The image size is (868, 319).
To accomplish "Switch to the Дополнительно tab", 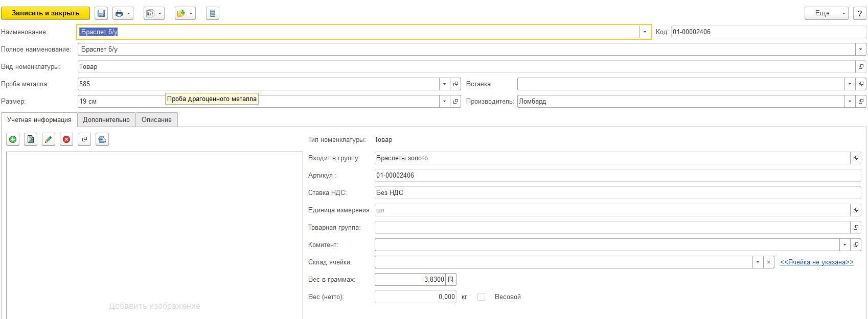I will 106,120.
